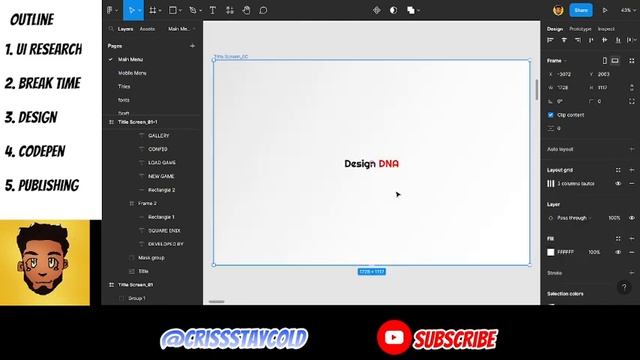The image size is (640, 360).
Task: Open Pass through blend mode dropdown
Action: click(574, 218)
